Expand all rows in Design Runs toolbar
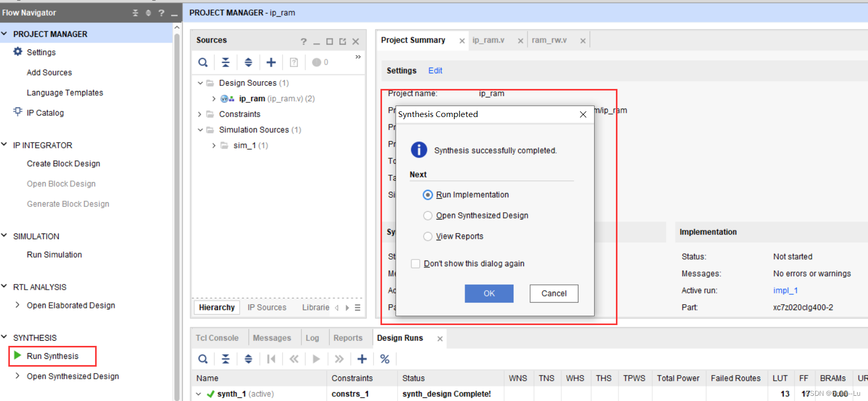This screenshot has width=868, height=401. click(248, 359)
